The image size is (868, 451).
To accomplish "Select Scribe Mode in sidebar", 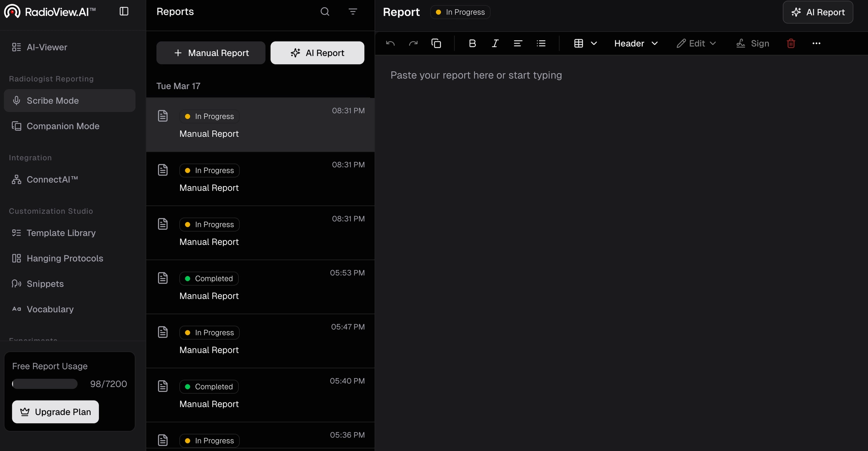I will tap(70, 100).
